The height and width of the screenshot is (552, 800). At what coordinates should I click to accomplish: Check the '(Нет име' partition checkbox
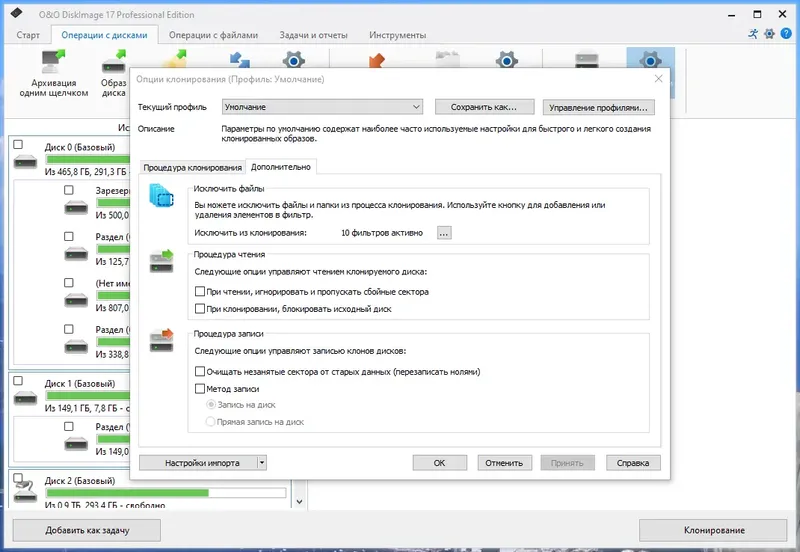tap(69, 283)
